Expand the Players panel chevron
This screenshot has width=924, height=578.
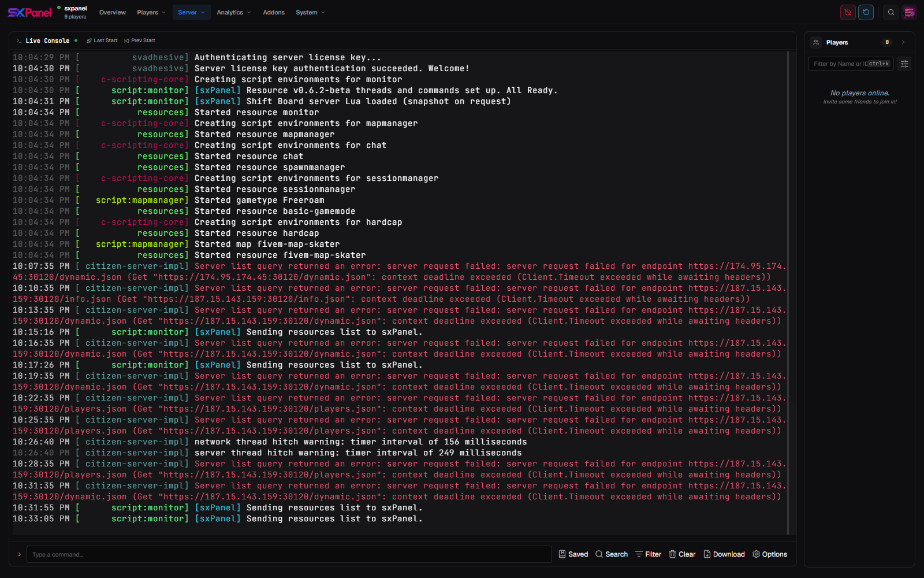coord(903,42)
